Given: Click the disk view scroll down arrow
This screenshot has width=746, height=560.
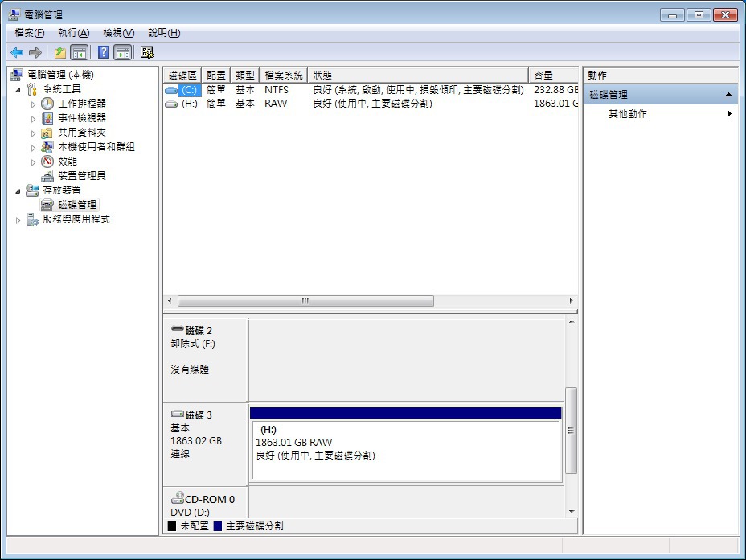Looking at the screenshot, I should pyautogui.click(x=572, y=512).
